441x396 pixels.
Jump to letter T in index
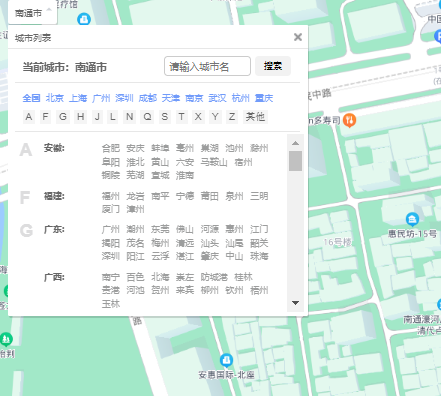(181, 117)
